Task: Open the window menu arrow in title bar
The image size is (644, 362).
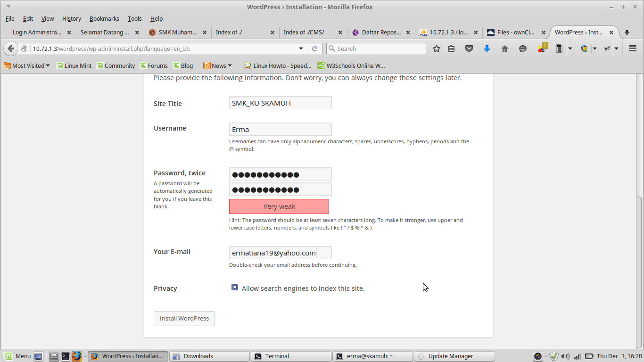Action: [x=8, y=7]
